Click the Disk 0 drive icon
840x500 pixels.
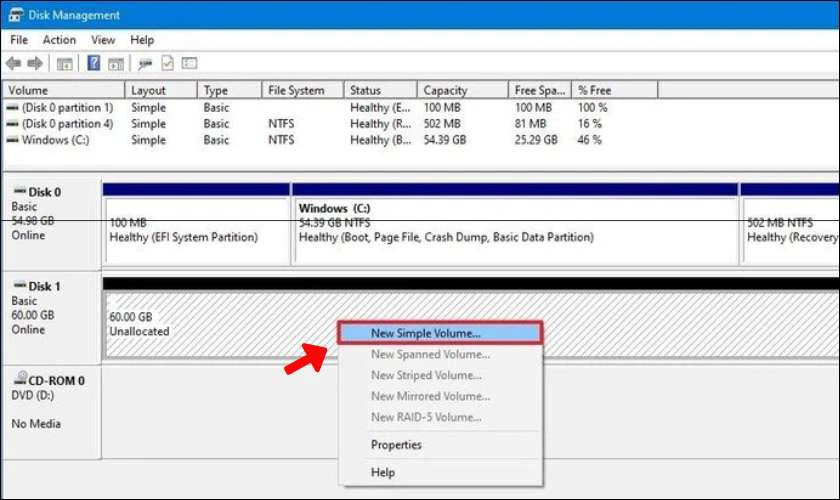20,191
